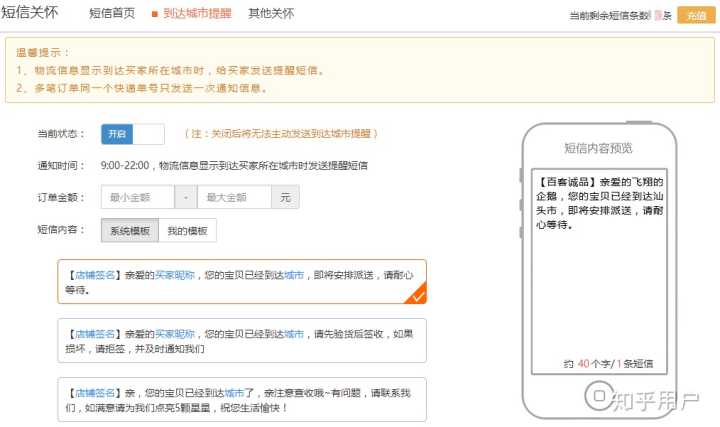Select the 我的模板 button
This screenshot has height=427, width=720.
point(187,230)
